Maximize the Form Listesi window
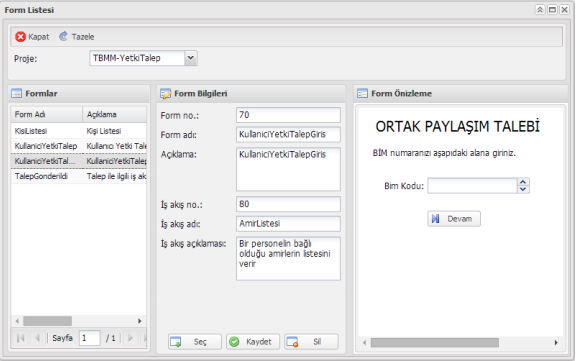The height and width of the screenshot is (361, 577). coord(552,10)
